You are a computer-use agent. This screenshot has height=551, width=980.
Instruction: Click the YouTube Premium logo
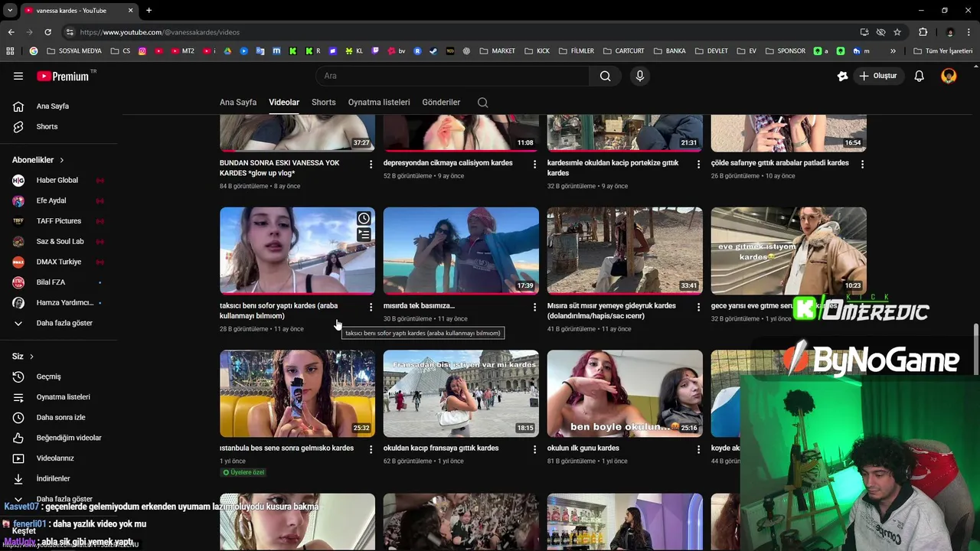[x=64, y=76]
